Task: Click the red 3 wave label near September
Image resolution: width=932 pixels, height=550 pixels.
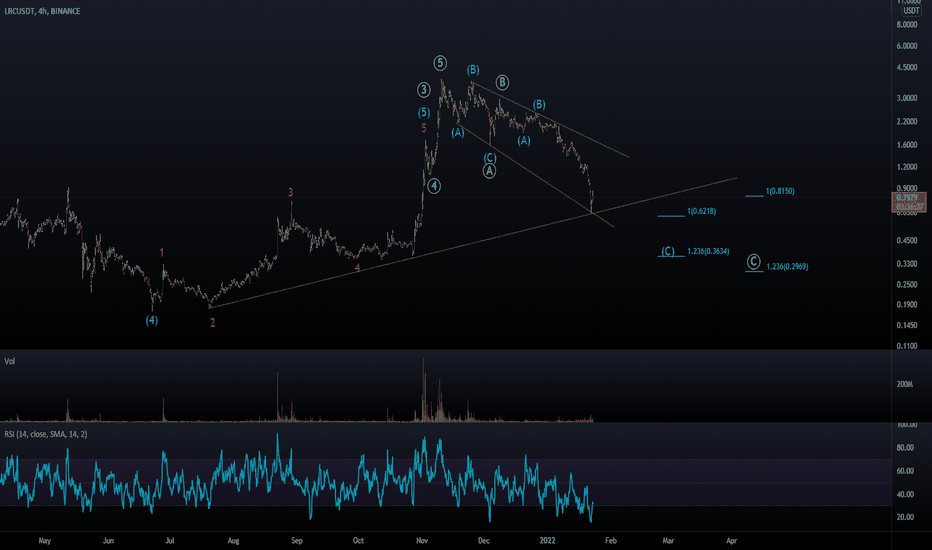Action: point(291,193)
